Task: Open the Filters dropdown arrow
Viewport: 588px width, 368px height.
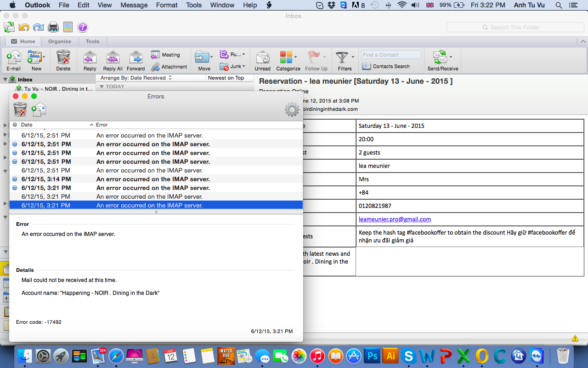Action: pos(353,57)
